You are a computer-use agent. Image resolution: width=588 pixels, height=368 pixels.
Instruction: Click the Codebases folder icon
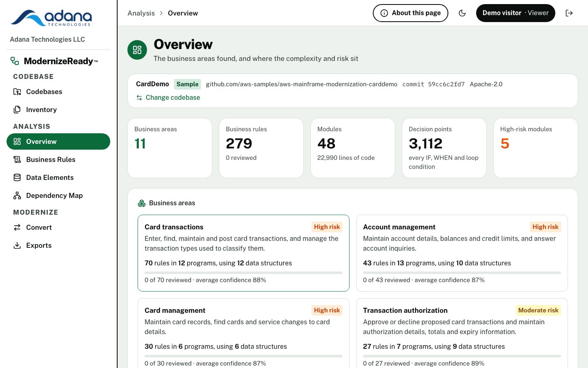click(x=17, y=92)
